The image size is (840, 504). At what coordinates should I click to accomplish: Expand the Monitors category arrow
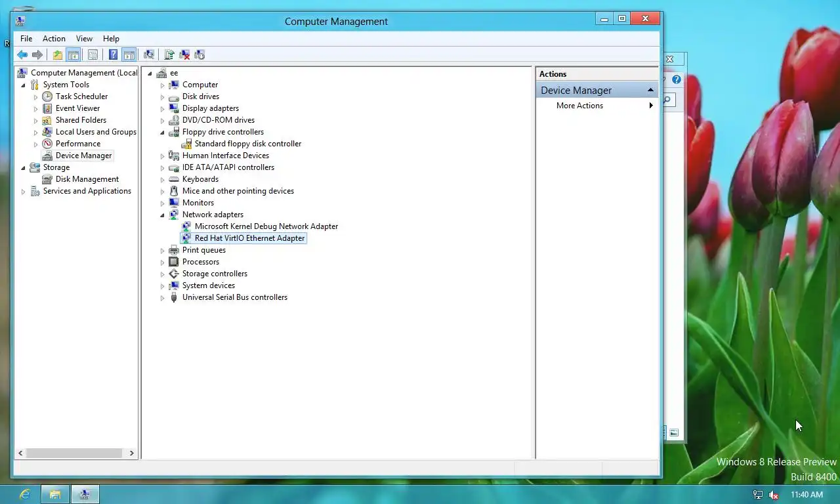pos(163,203)
